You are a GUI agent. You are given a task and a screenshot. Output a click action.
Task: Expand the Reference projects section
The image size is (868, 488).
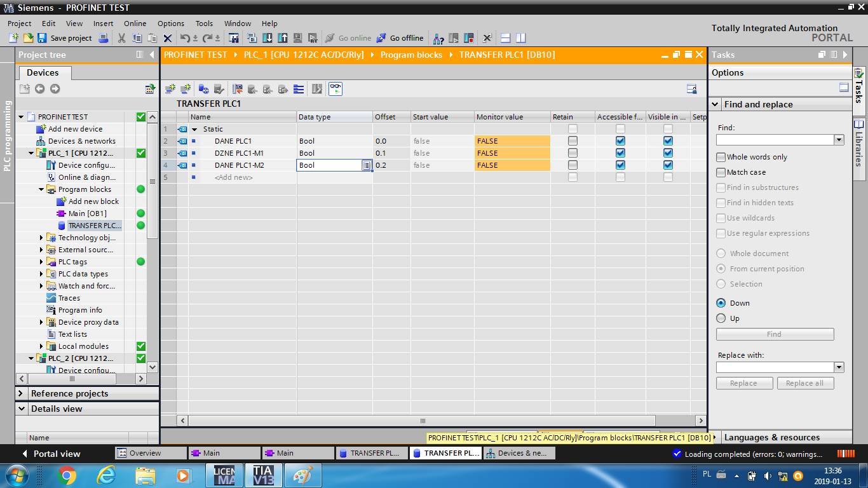21,393
